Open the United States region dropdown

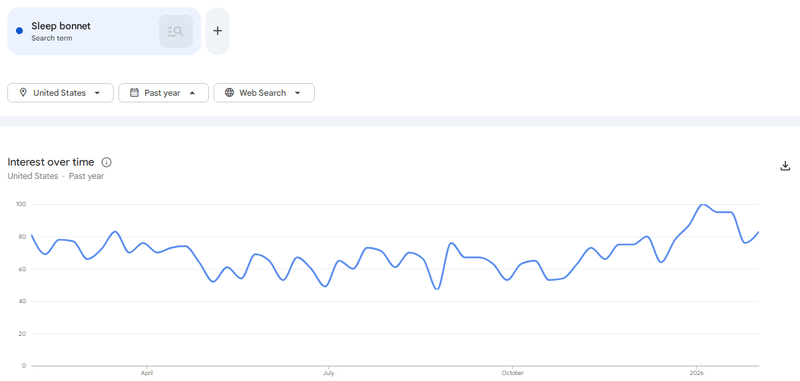pos(60,93)
